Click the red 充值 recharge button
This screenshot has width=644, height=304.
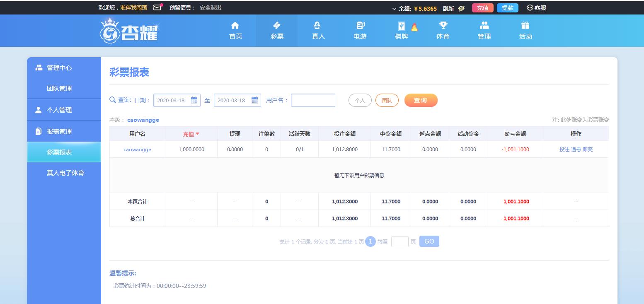click(x=482, y=8)
